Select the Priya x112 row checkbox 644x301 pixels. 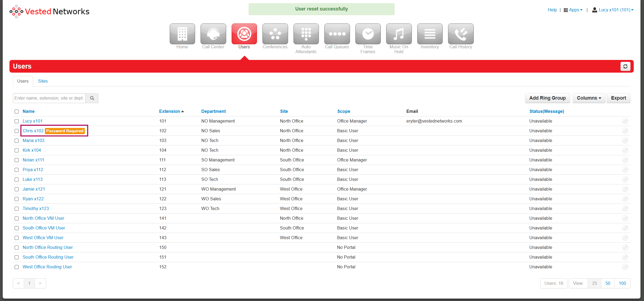pyautogui.click(x=17, y=170)
